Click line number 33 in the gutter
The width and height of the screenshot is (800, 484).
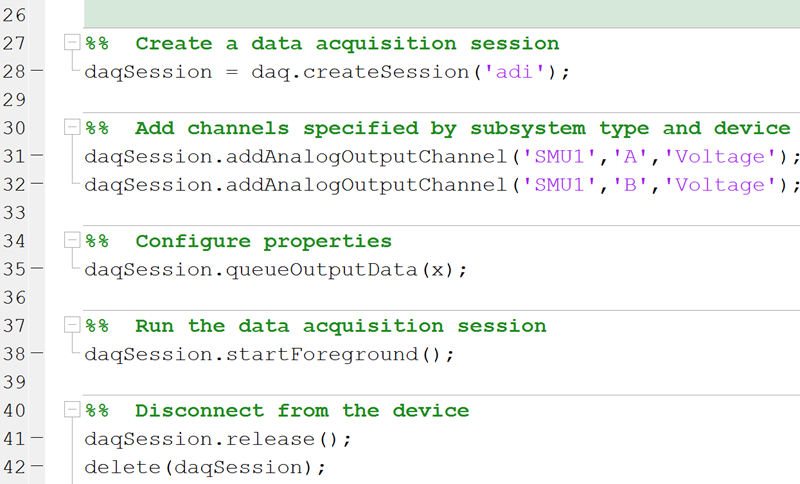[16, 213]
